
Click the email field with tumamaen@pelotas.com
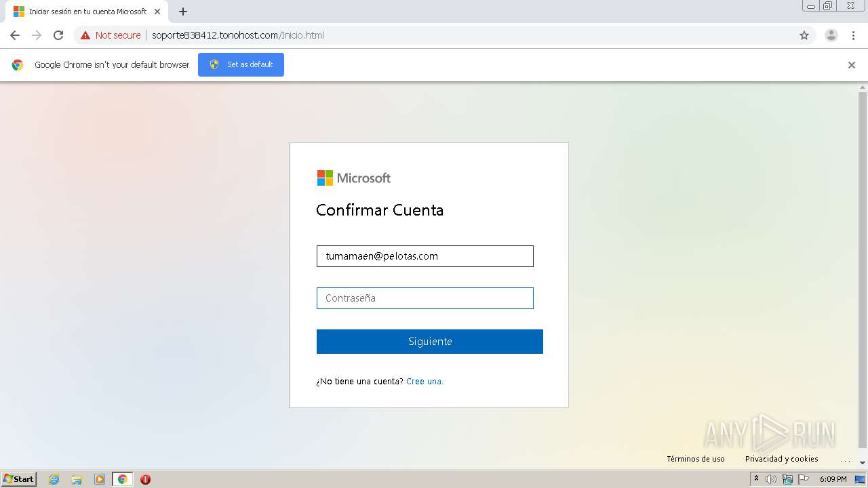point(425,256)
